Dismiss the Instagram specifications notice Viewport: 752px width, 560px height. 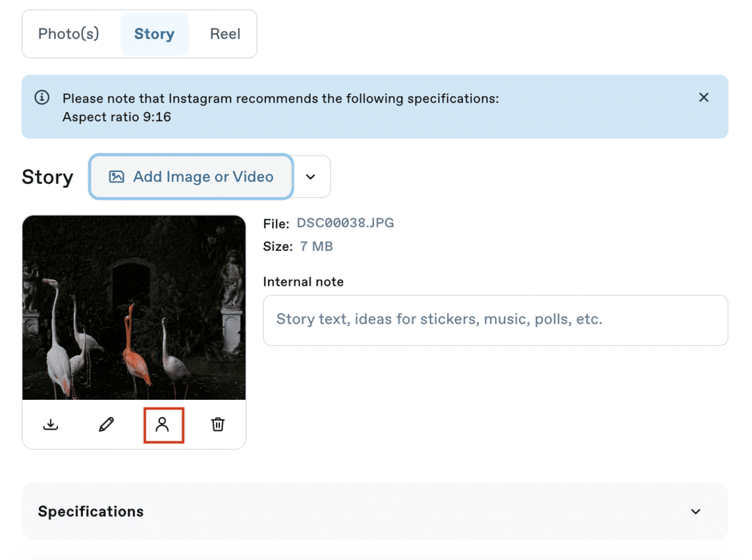pyautogui.click(x=703, y=98)
